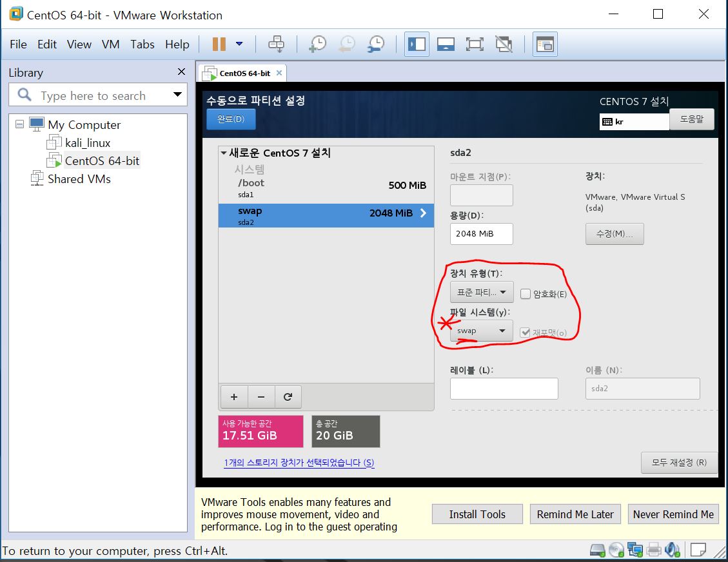Open the View menu
Screen dimensions: 728x562
click(79, 44)
